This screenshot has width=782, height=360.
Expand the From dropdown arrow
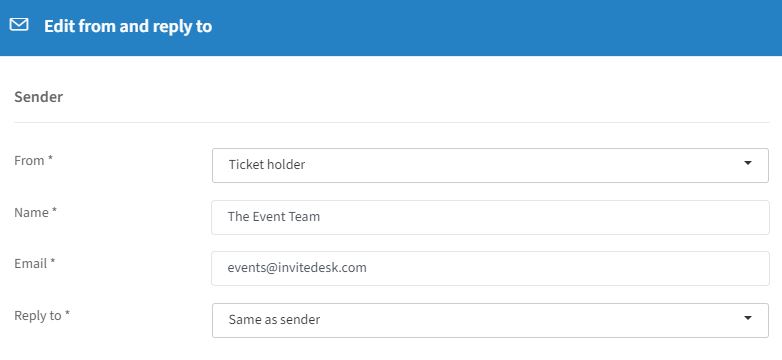pos(748,163)
